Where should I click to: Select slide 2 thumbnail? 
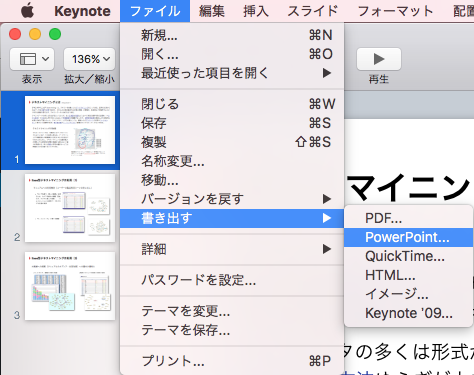(x=70, y=208)
